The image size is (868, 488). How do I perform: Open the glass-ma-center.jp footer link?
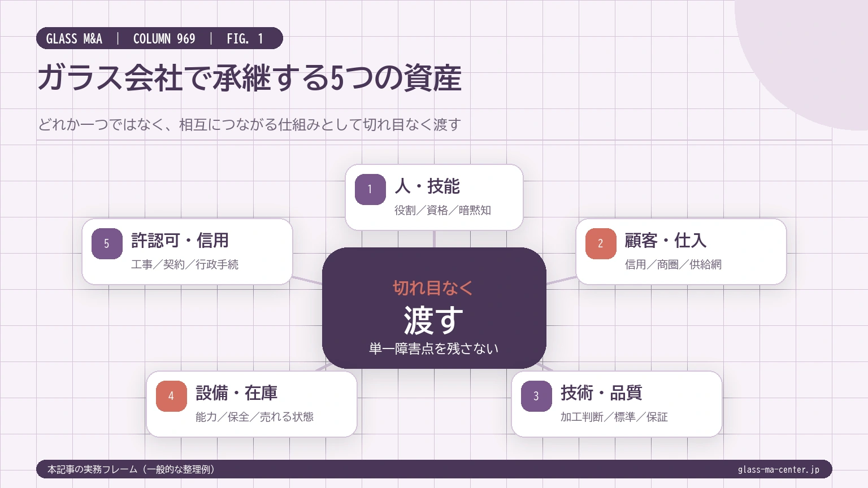779,469
